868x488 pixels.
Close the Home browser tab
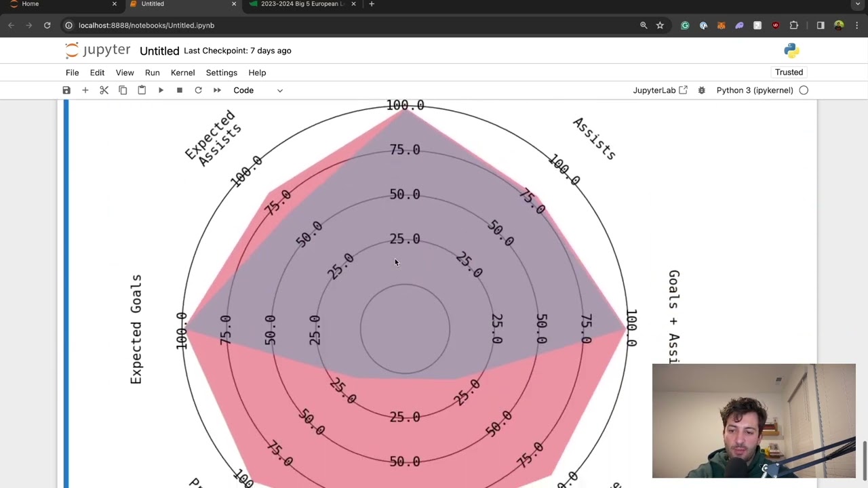coord(114,4)
